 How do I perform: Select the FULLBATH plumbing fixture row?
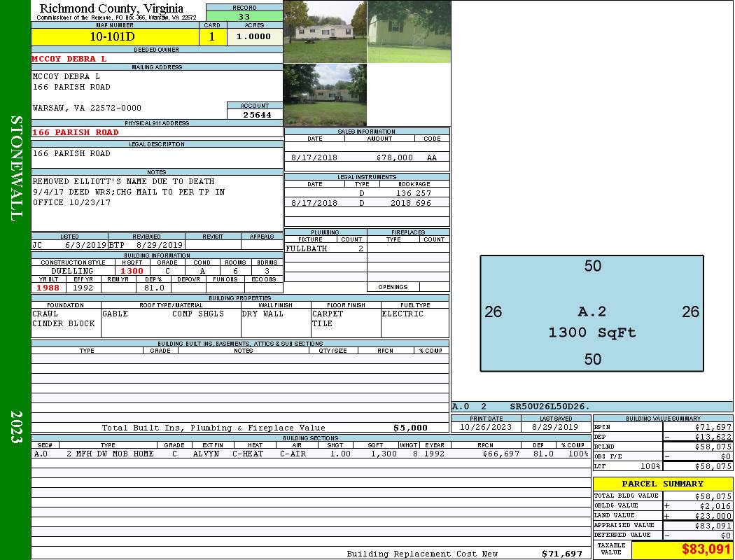coord(325,248)
